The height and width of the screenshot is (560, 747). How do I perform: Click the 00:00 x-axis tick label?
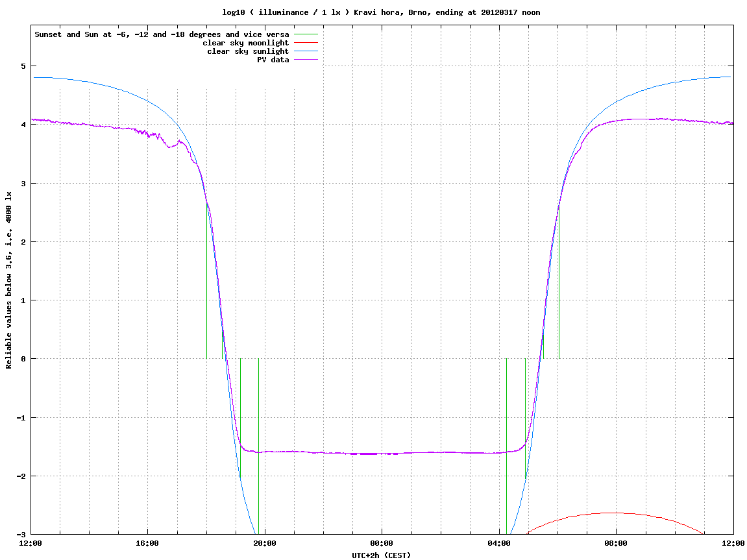coord(382,543)
